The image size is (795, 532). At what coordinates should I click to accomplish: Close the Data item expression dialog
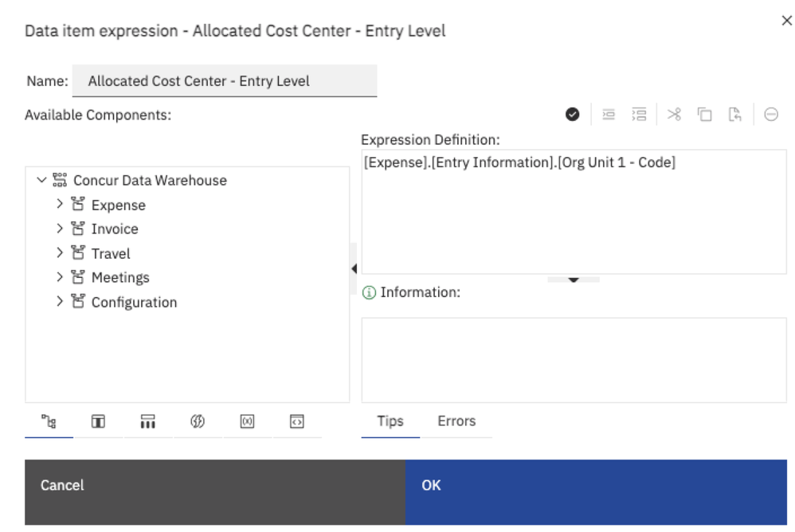point(786,21)
